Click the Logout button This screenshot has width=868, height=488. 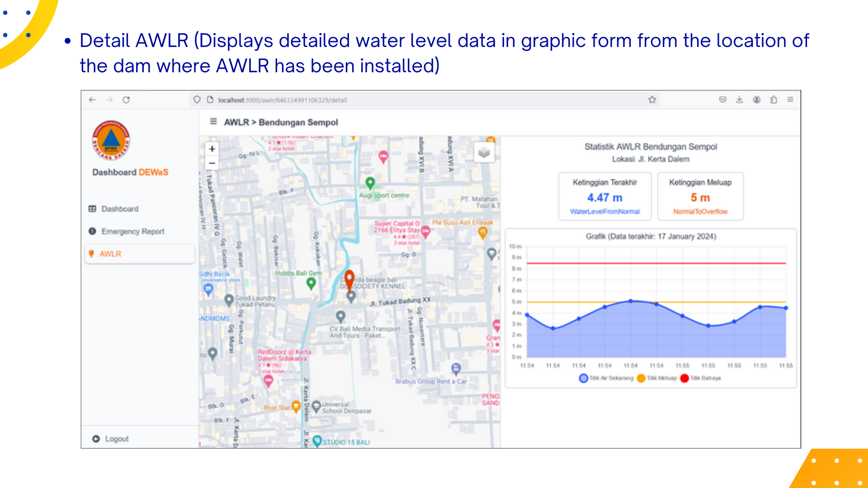pyautogui.click(x=116, y=439)
